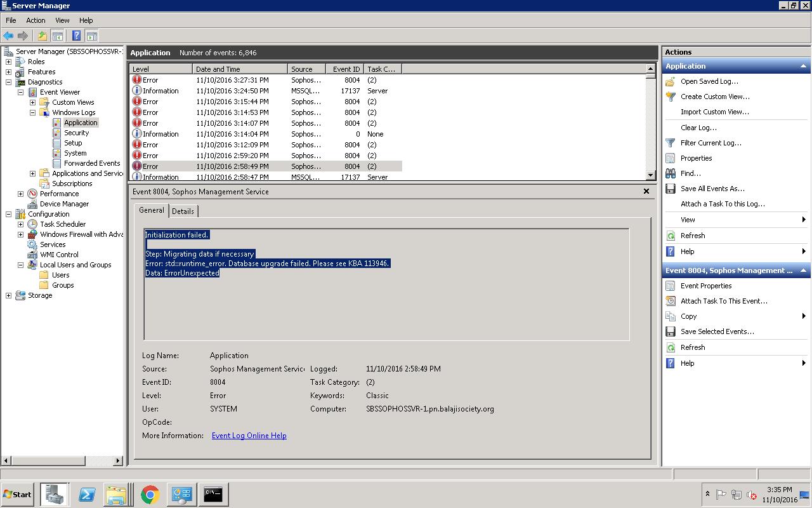Collapse the Diagnostics tree node

pos(8,82)
